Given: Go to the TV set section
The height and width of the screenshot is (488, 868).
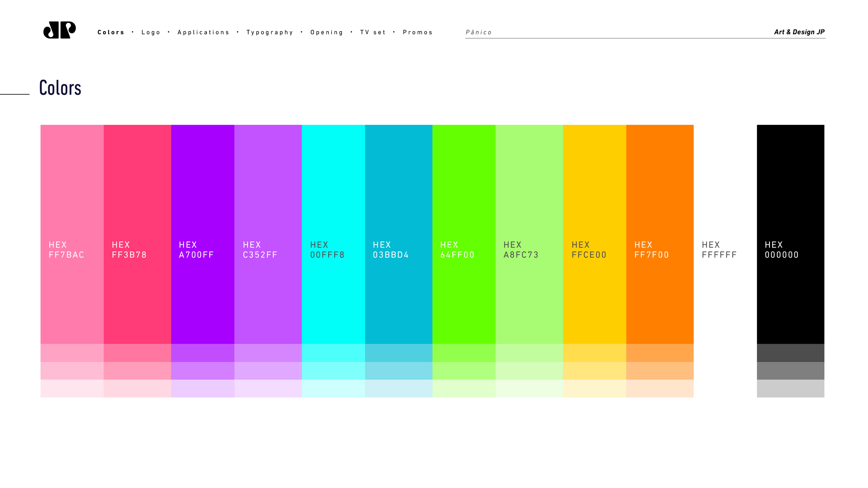Looking at the screenshot, I should [373, 32].
